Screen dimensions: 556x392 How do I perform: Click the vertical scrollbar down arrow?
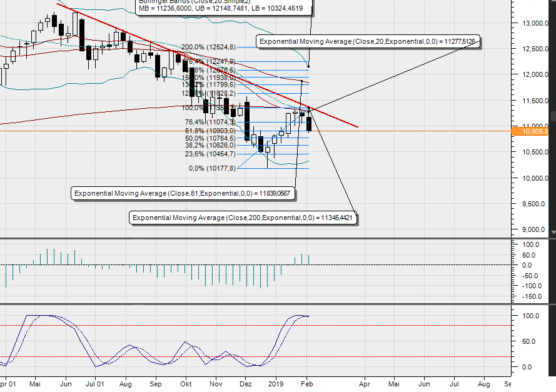click(553, 232)
